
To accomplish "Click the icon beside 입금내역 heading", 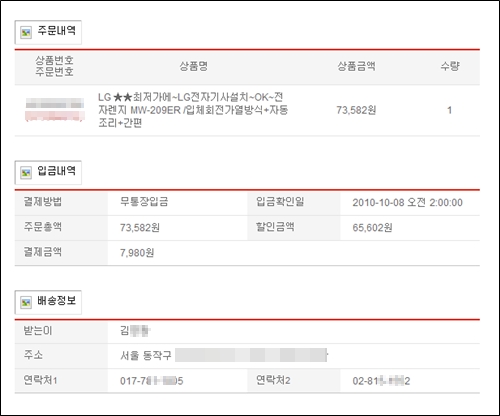I will click(x=26, y=173).
